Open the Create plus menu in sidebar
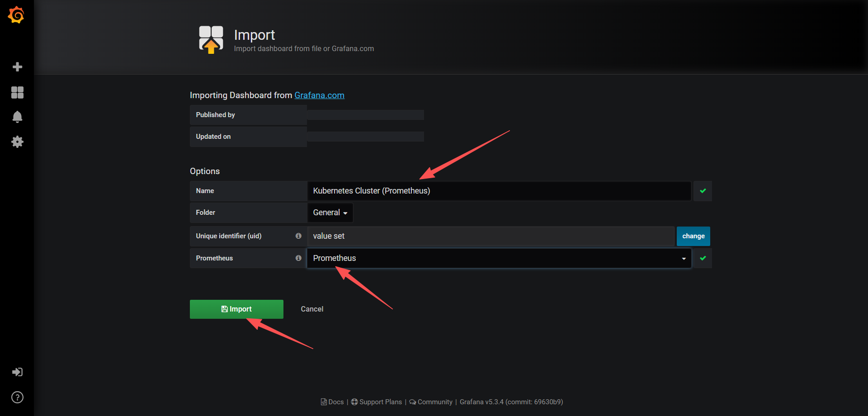868x416 pixels. [x=17, y=67]
